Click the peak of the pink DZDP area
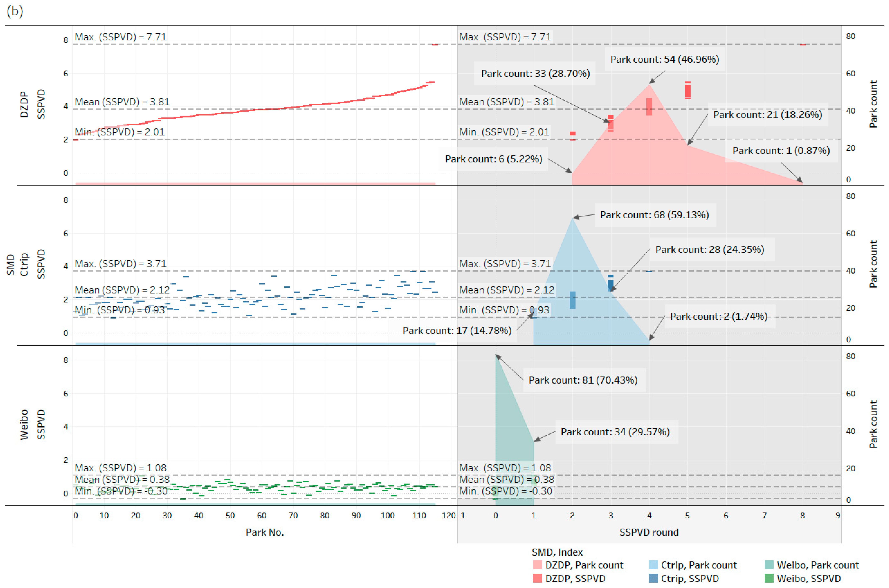The height and width of the screenshot is (588, 889). [x=649, y=86]
